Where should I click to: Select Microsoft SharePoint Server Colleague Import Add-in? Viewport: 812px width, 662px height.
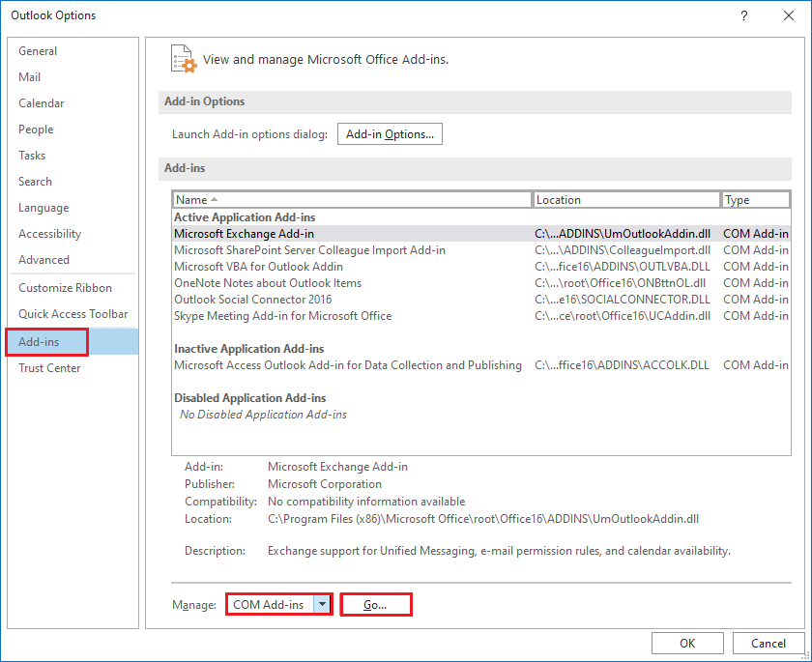[x=481, y=250]
